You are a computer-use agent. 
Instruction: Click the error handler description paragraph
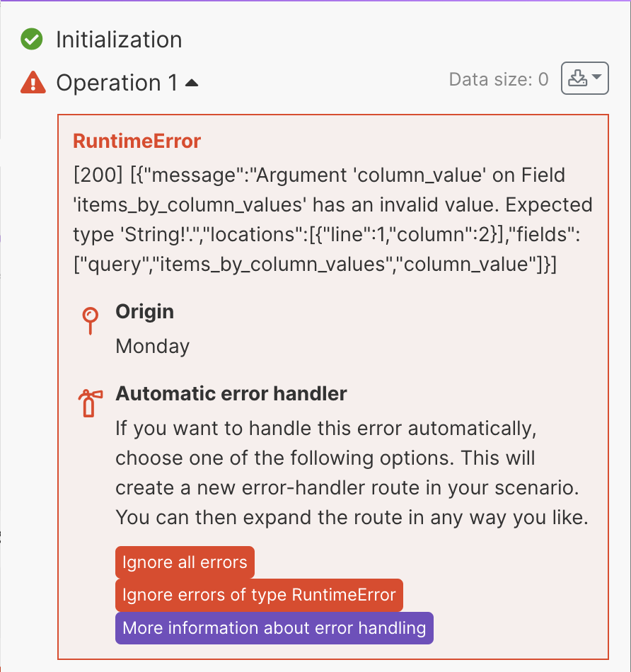tap(352, 473)
